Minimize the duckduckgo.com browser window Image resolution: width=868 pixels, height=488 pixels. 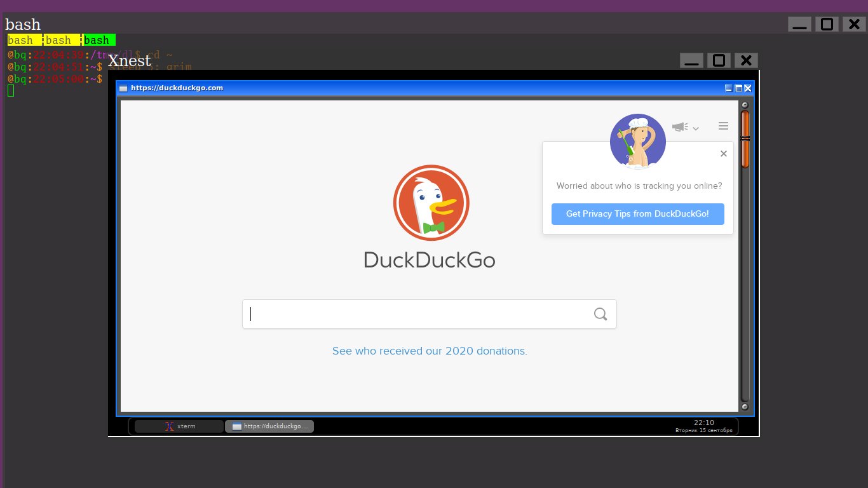[x=729, y=88]
